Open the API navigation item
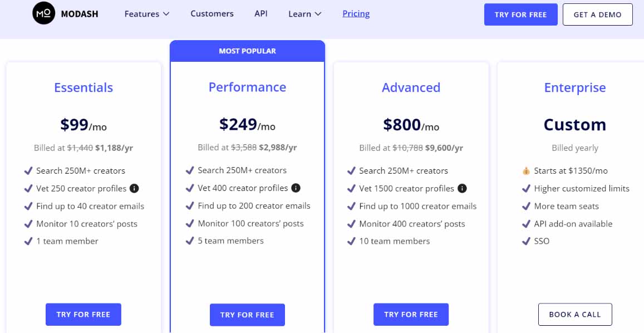644x333 pixels. click(x=261, y=13)
